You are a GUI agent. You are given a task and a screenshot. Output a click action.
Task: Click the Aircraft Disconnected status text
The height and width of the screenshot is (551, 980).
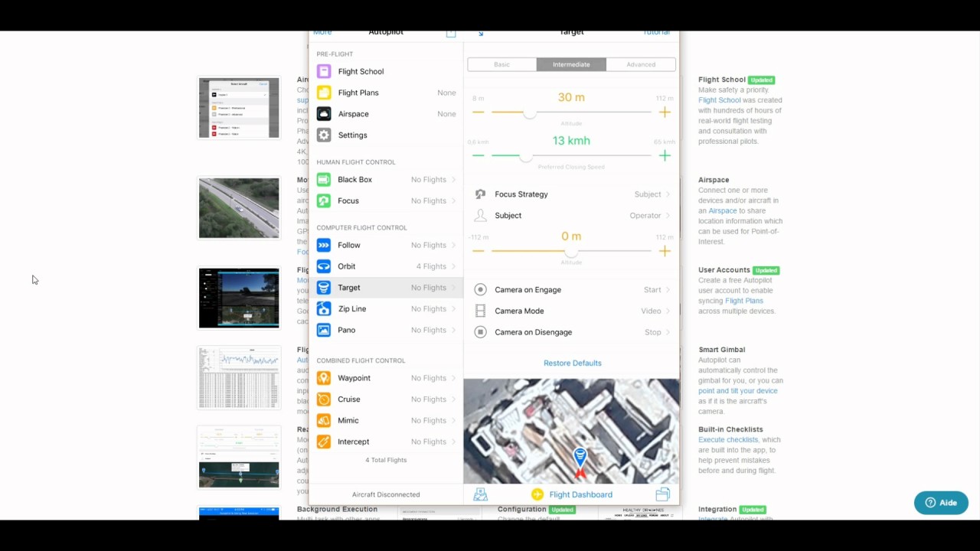386,494
